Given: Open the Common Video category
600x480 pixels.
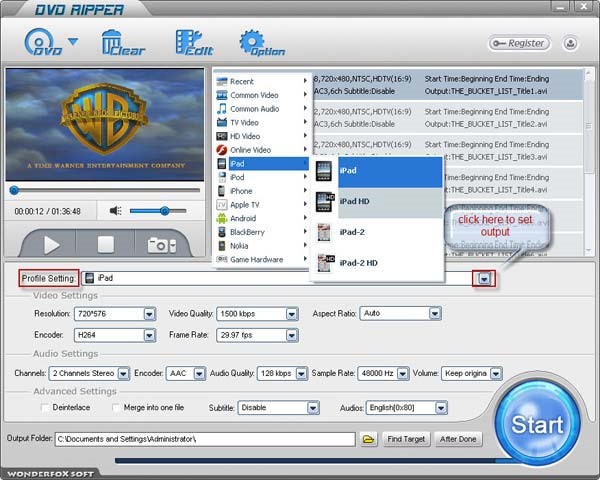Looking at the screenshot, I should pyautogui.click(x=262, y=95).
